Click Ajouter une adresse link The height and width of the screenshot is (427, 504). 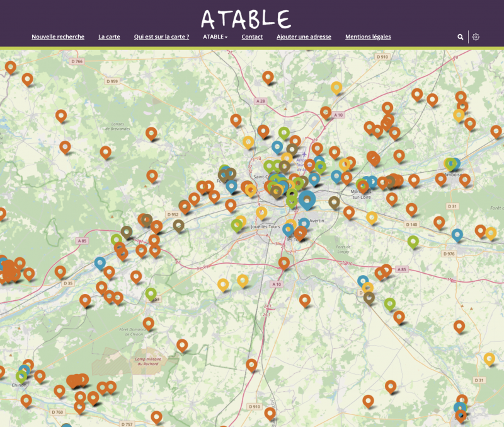[x=304, y=37]
